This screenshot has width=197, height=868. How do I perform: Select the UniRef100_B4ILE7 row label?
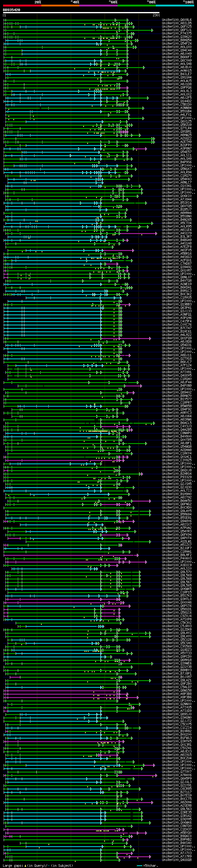coord(176,74)
